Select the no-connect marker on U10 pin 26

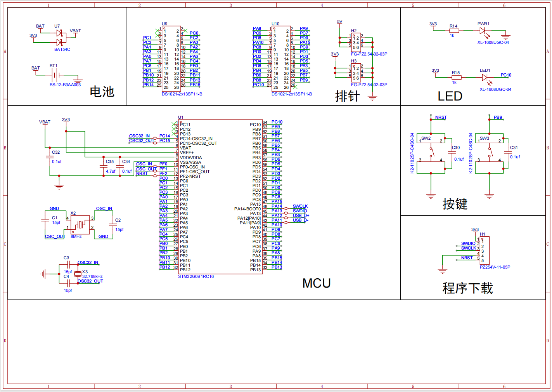coord(295,87)
